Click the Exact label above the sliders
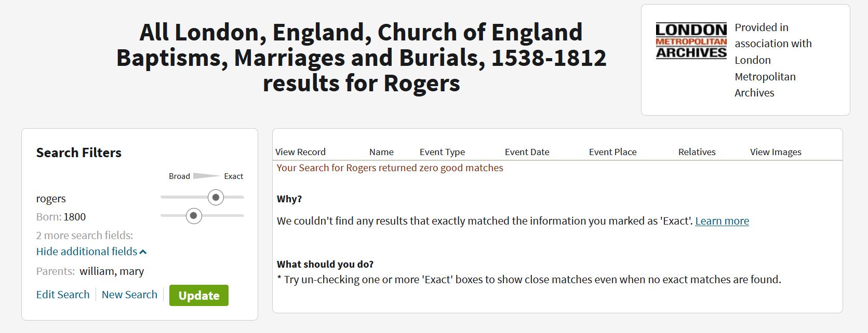The height and width of the screenshot is (333, 868). point(233,176)
